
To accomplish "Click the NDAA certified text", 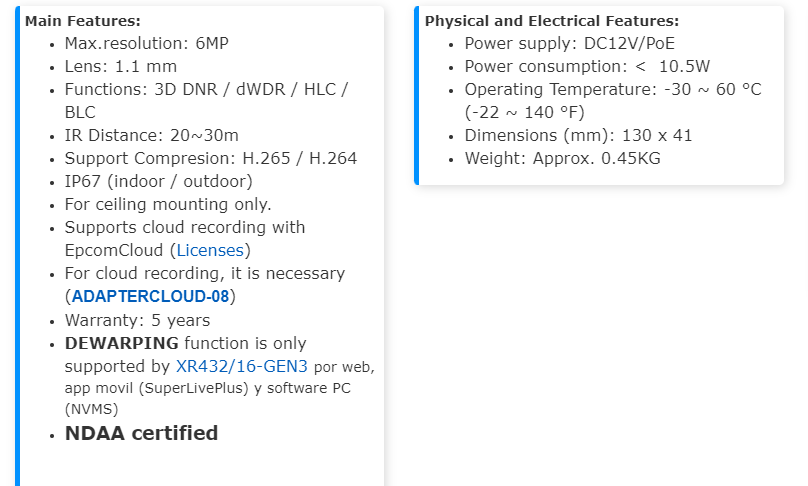I will 141,433.
